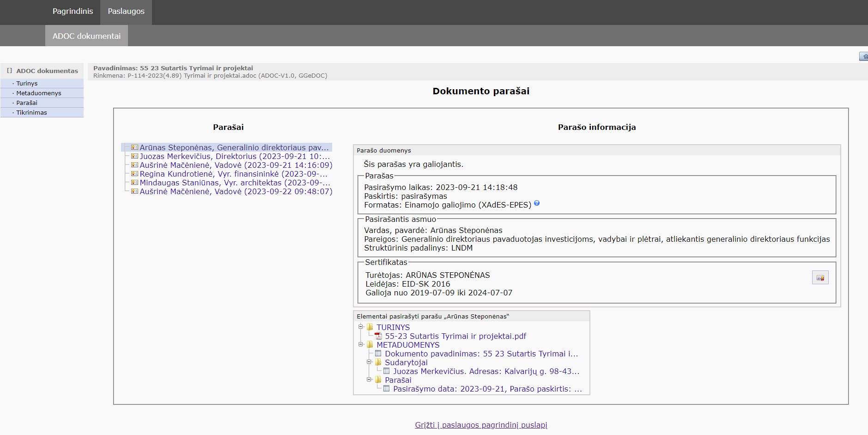The image size is (868, 435).
Task: Click certificate icon beside Juozas Merkevičius signature
Action: pyautogui.click(x=134, y=156)
